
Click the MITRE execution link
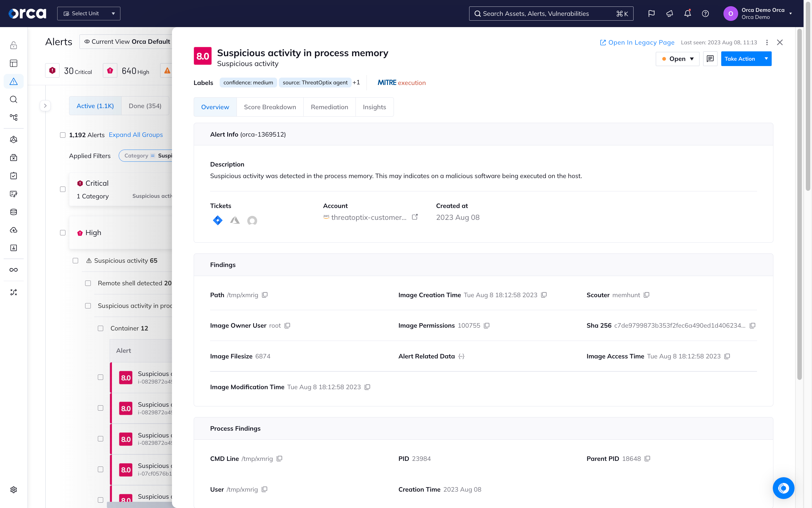[x=402, y=83]
